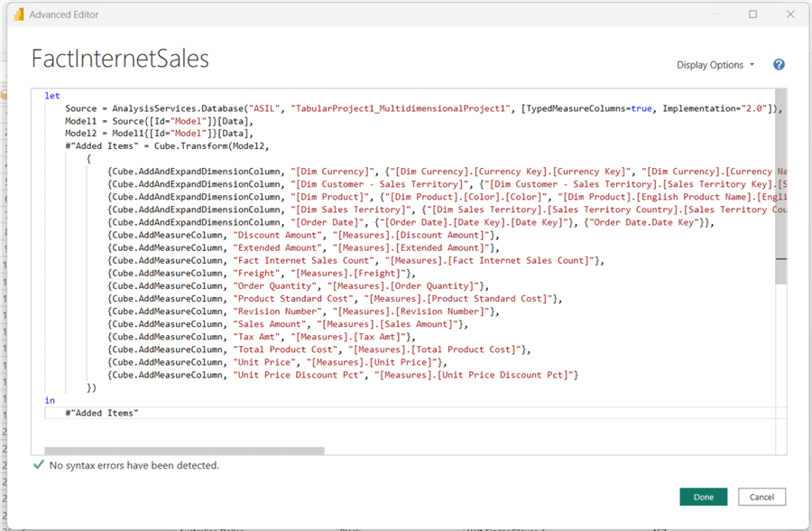Click the FactInternetSales query title
The width and height of the screenshot is (812, 531).
tap(120, 60)
